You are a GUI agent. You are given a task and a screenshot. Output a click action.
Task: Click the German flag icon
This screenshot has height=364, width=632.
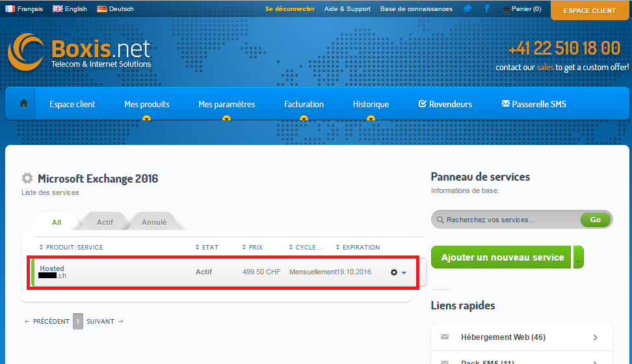tap(102, 9)
